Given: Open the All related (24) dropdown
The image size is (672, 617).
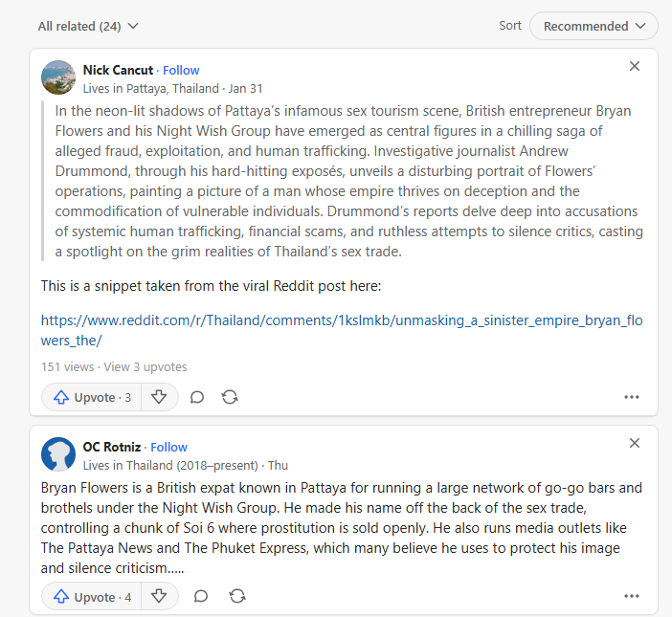Looking at the screenshot, I should pyautogui.click(x=88, y=26).
